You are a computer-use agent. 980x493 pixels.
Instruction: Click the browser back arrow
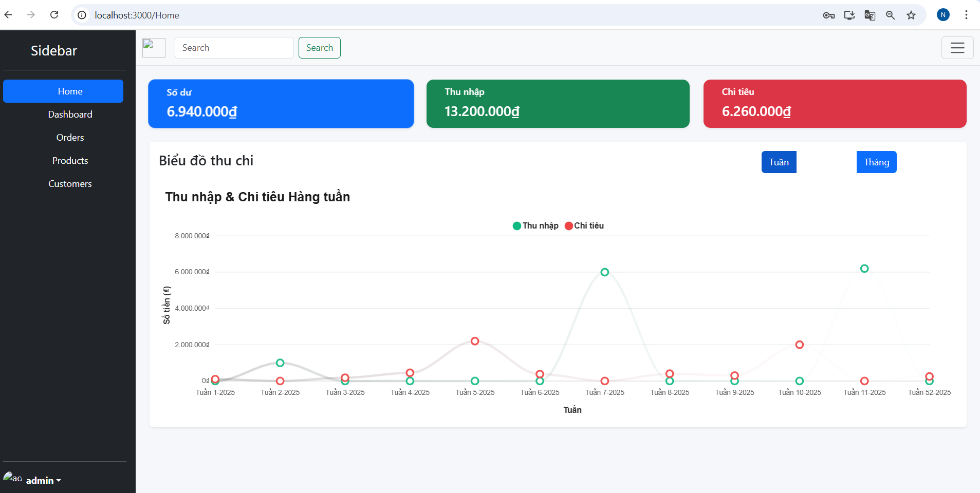(8, 15)
